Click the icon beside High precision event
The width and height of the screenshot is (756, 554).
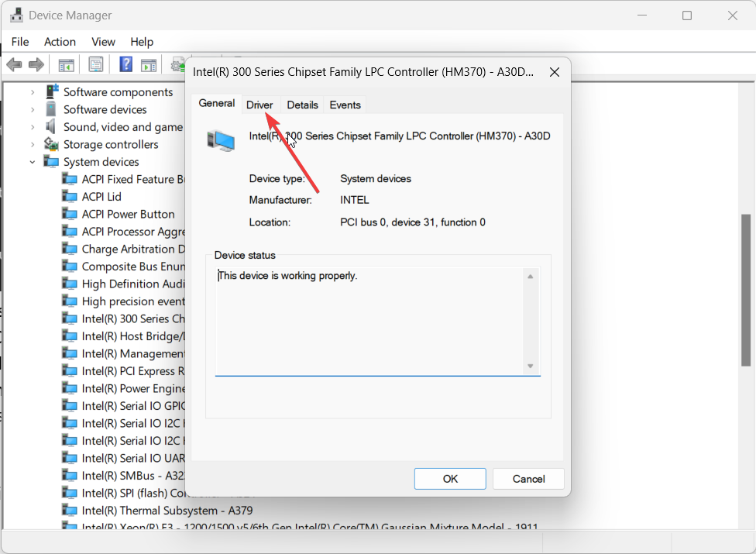click(70, 301)
